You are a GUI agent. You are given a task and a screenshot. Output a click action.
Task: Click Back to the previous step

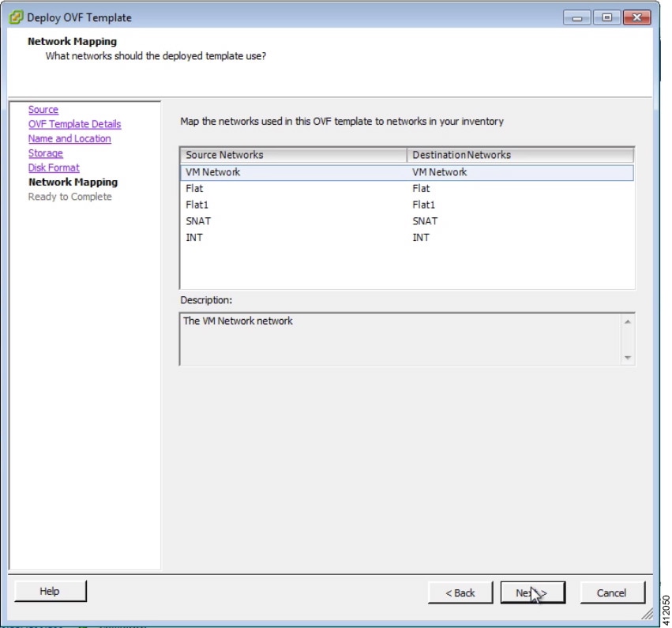tap(460, 592)
